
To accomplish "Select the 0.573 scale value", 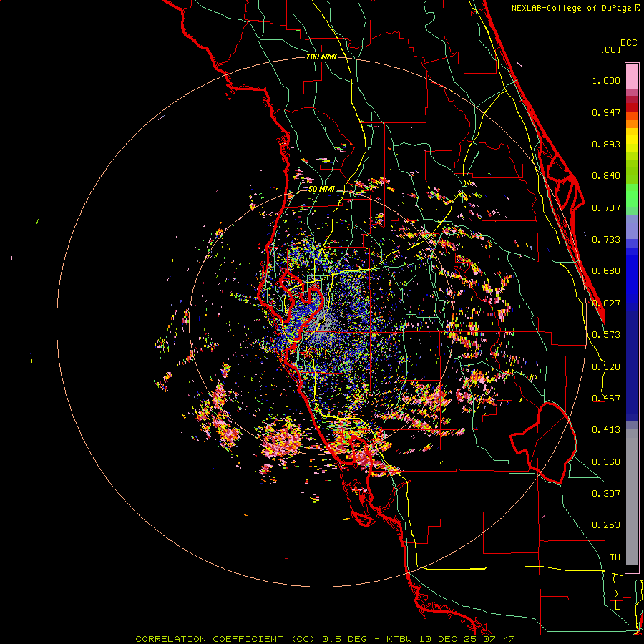I will click(606, 335).
